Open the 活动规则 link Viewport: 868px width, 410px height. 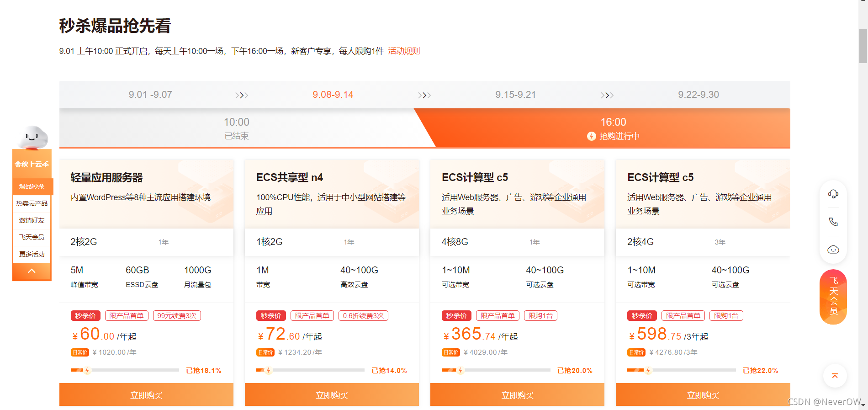[404, 51]
